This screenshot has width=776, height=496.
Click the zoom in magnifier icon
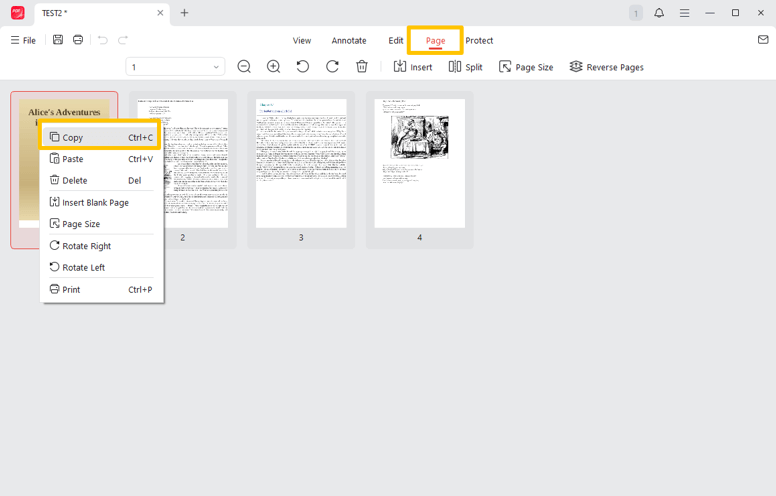click(x=274, y=66)
